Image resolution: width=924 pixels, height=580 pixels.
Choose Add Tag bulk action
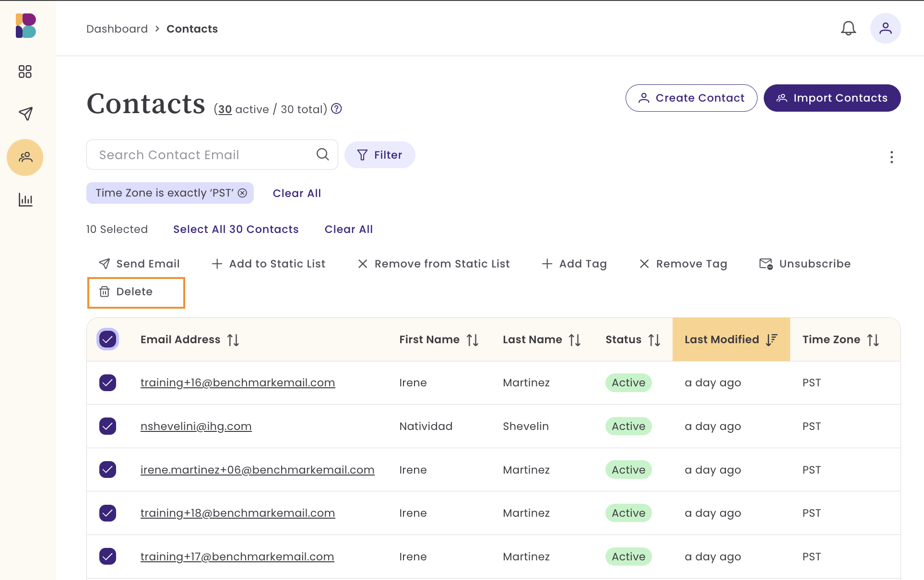574,264
